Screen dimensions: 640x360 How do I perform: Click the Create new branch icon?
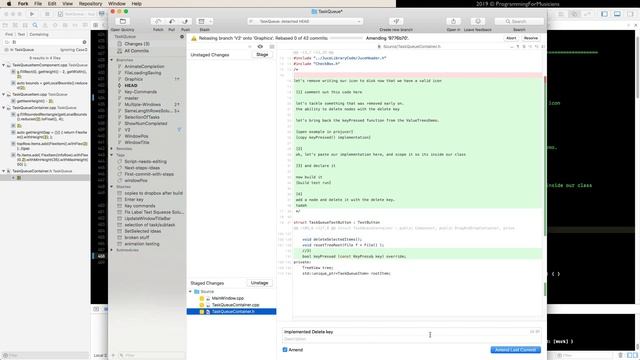pos(396,21)
